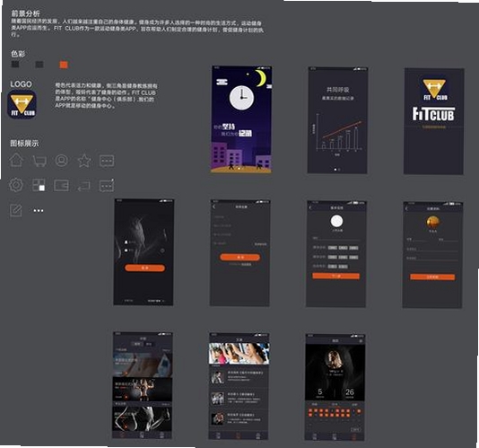Image resolution: width=479 pixels, height=448 pixels.
Task: Tap back arrow on the register screen
Action: click(213, 207)
